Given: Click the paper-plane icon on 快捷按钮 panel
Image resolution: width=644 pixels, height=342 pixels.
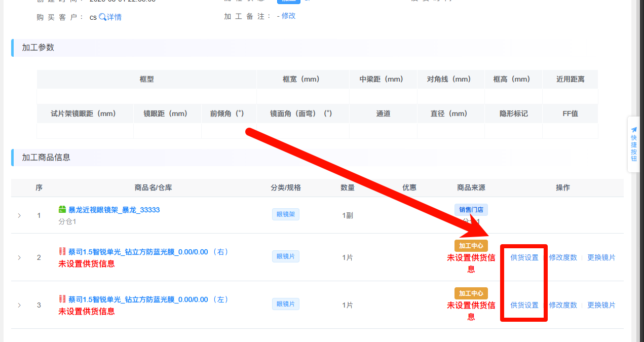Looking at the screenshot, I should (x=634, y=130).
